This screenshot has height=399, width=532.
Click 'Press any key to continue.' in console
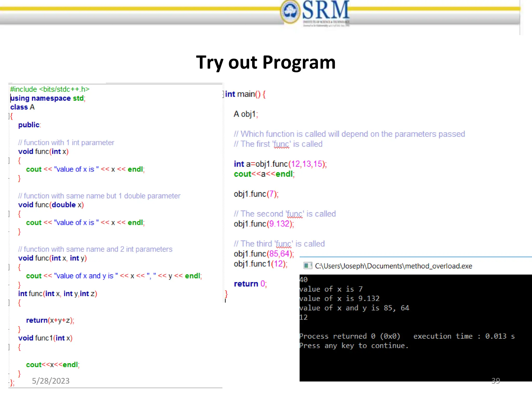click(x=354, y=346)
